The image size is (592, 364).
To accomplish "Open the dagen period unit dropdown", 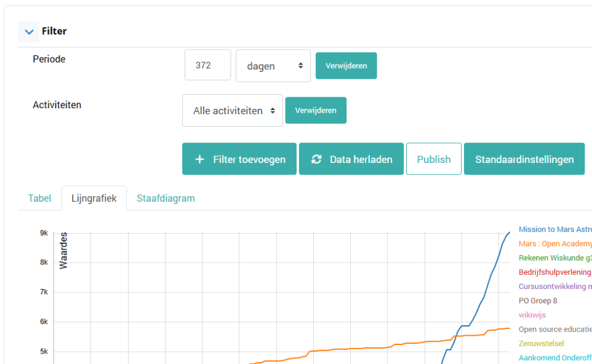I will point(273,66).
